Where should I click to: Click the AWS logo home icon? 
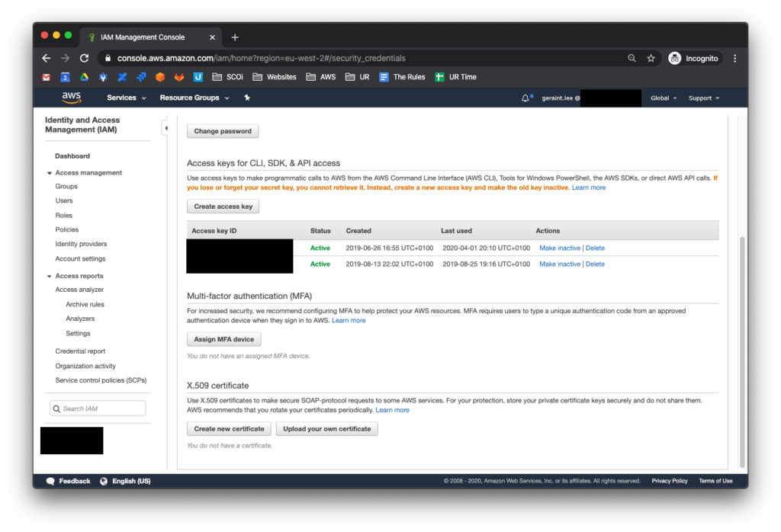click(x=71, y=98)
